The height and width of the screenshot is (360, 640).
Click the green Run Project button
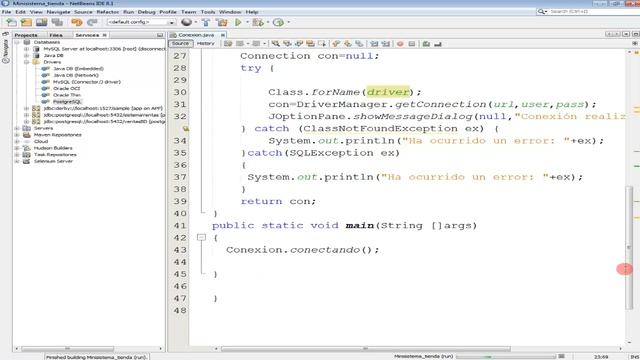pyautogui.click(x=238, y=22)
